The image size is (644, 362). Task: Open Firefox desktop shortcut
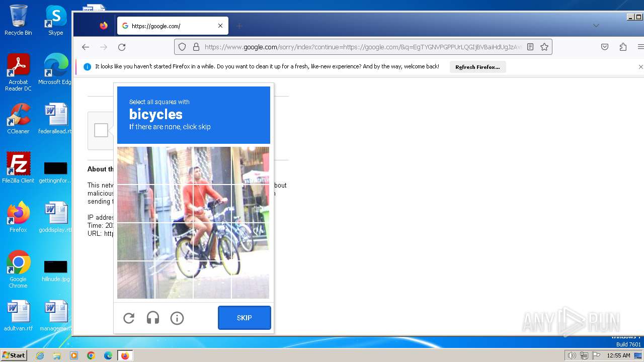click(x=18, y=217)
